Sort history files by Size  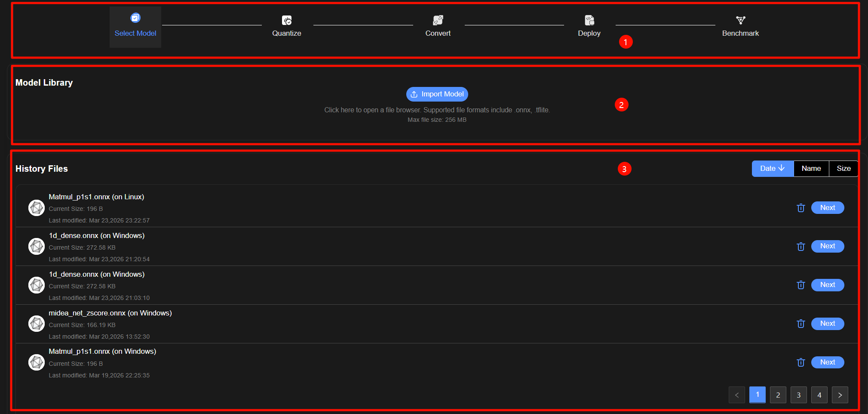point(843,169)
